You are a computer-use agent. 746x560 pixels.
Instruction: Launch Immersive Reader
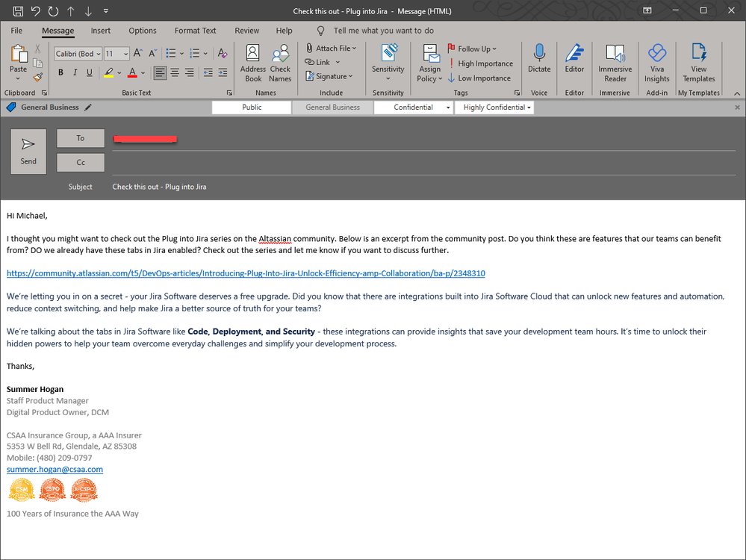click(615, 63)
